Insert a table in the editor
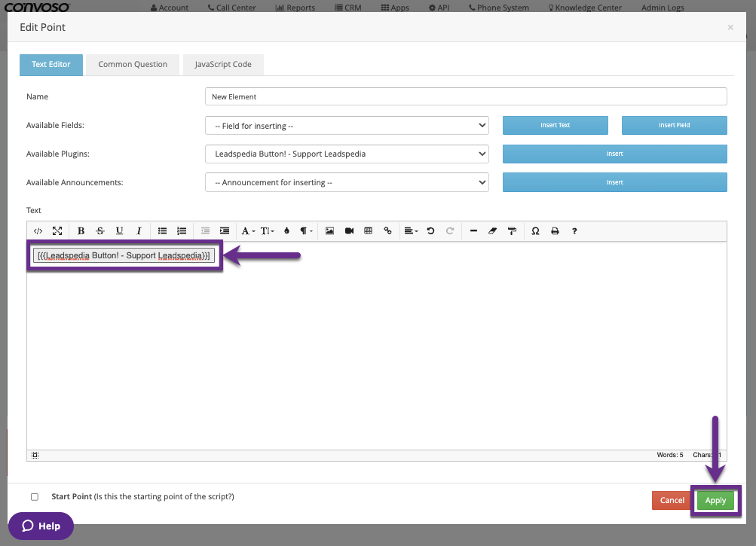 click(369, 231)
